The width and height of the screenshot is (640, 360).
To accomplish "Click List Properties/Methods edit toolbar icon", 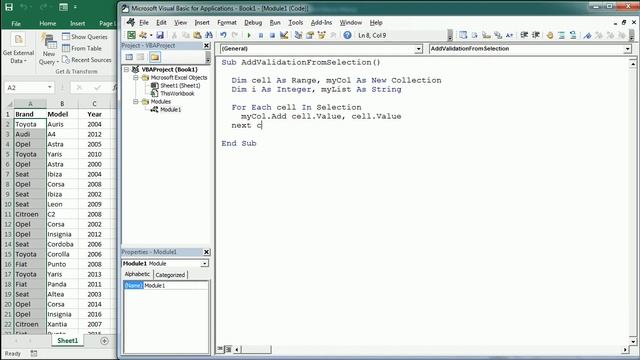I will point(463,36).
